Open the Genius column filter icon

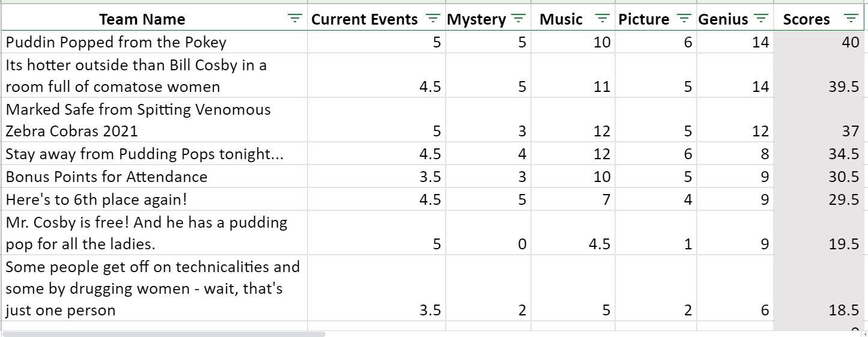[x=761, y=19]
